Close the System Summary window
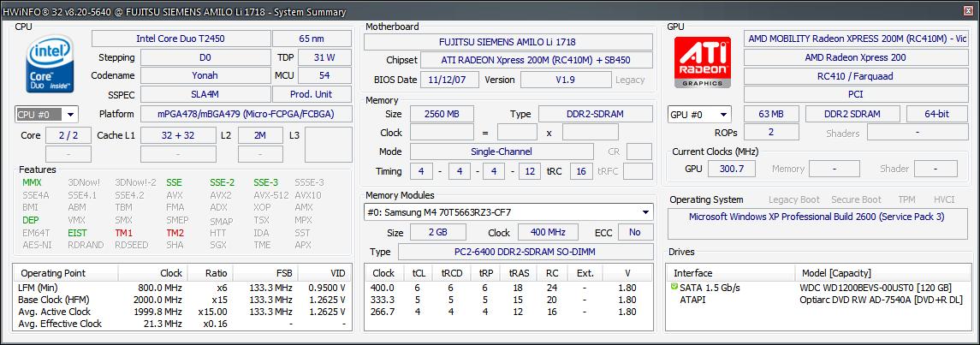The width and height of the screenshot is (980, 345). coord(967,11)
